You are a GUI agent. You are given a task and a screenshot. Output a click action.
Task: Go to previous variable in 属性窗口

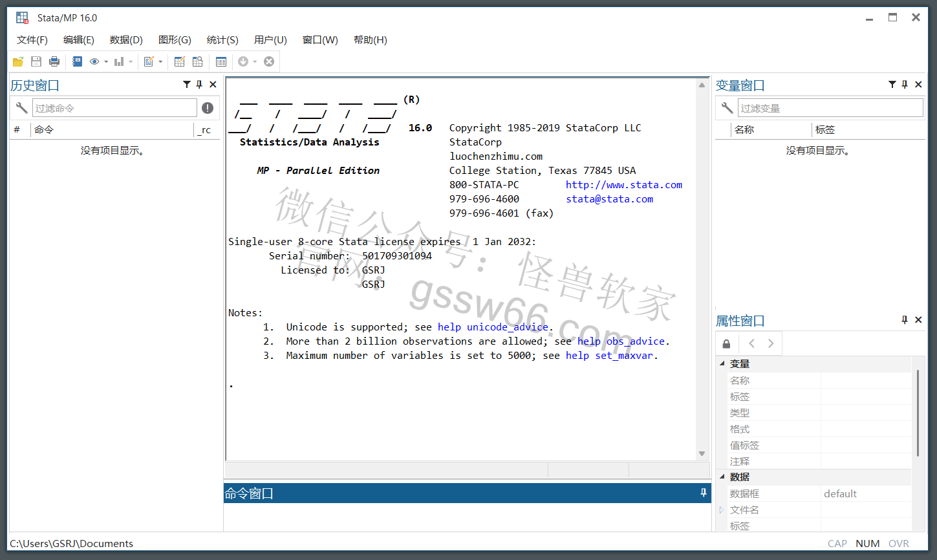click(x=751, y=343)
